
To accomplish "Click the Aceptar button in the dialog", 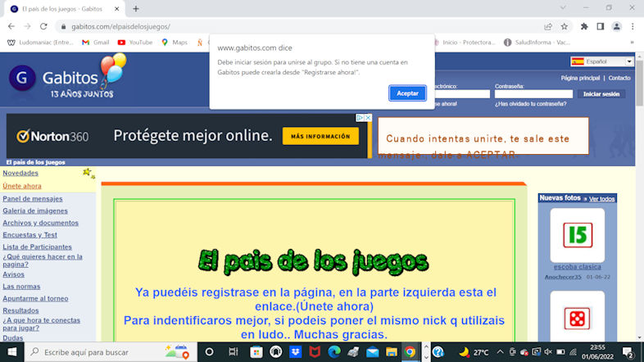I will pyautogui.click(x=407, y=93).
